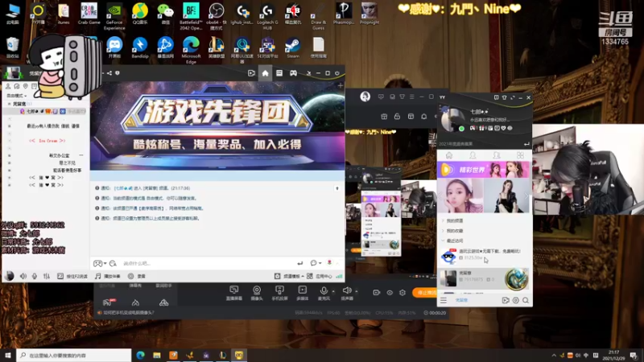This screenshot has height=362, width=644.
Task: Open GeForce Experience desktop shortcut
Action: pos(114,16)
